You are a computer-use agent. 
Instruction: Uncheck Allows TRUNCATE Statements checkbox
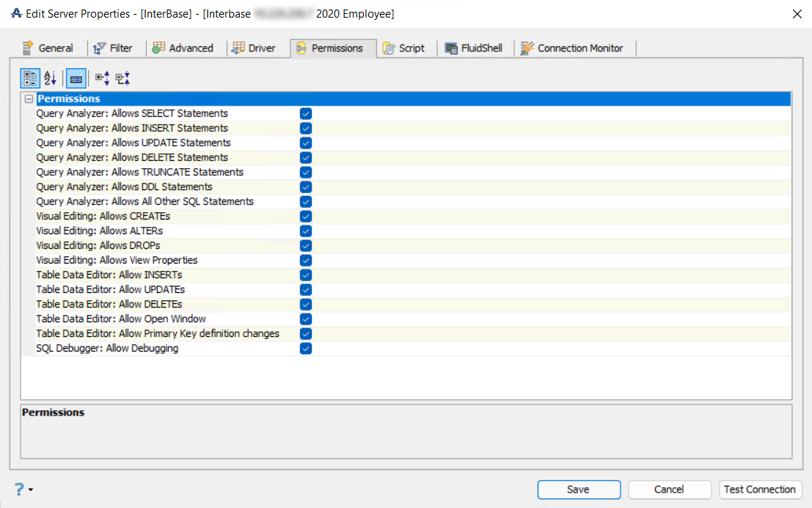click(x=306, y=172)
